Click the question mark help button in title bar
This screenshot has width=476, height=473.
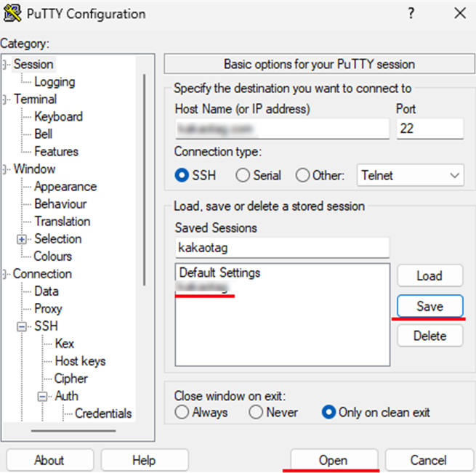[411, 13]
